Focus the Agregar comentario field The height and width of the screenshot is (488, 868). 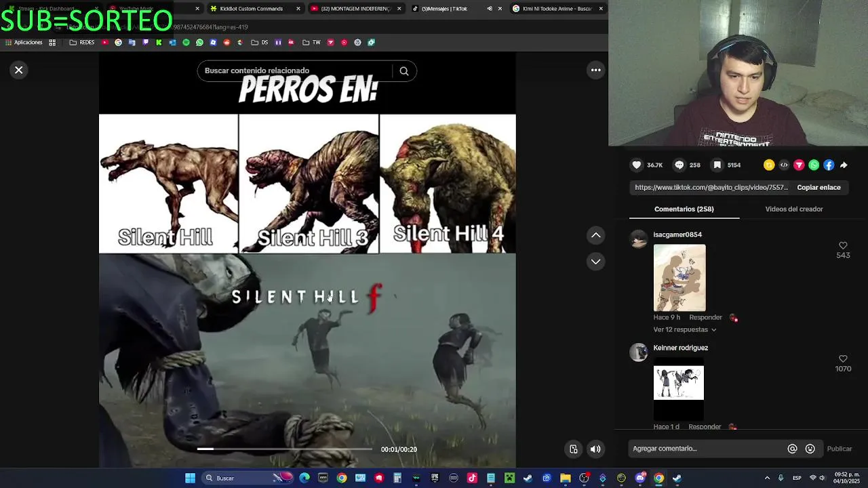pyautogui.click(x=705, y=449)
